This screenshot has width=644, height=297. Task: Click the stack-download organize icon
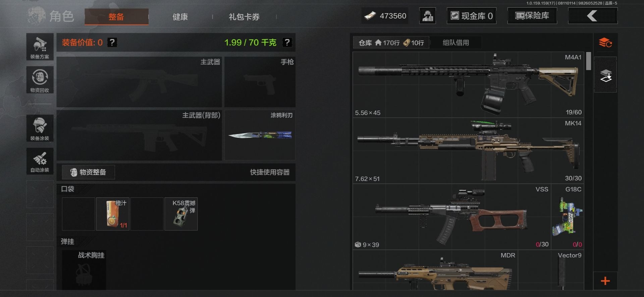(605, 75)
